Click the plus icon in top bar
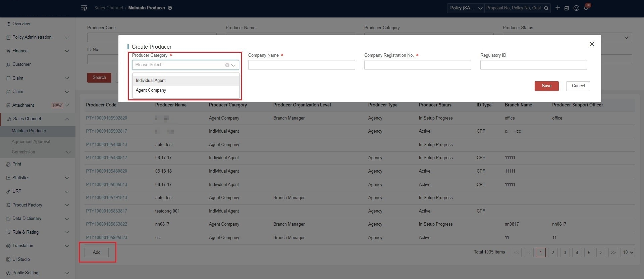 click(557, 8)
